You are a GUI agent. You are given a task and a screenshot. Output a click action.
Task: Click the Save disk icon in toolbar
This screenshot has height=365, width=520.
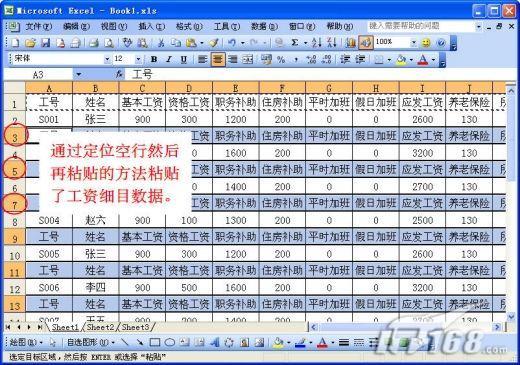[x=45, y=43]
